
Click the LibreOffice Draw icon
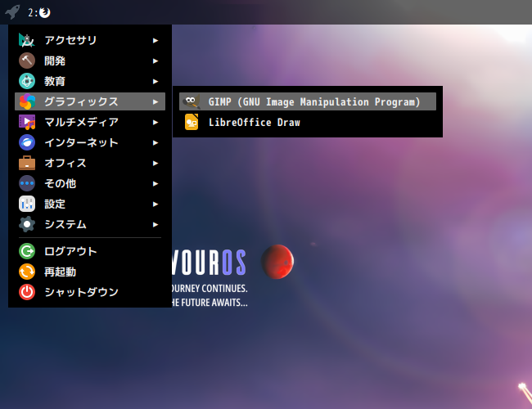click(x=192, y=122)
